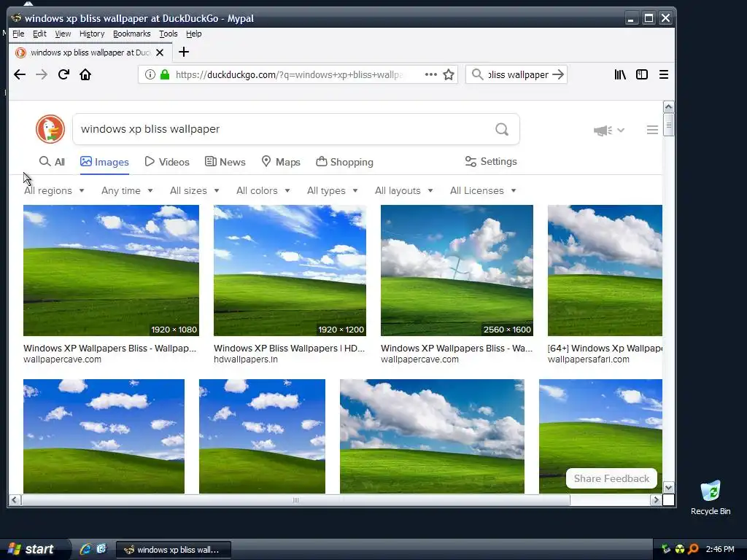Switch to the Shopping results tab
747x560 pixels.
tap(344, 162)
